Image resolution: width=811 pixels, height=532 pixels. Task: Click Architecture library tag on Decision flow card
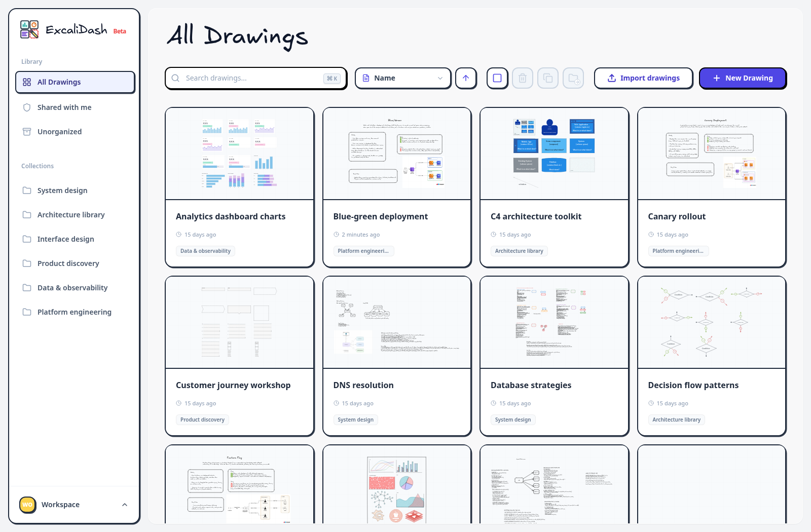point(676,420)
